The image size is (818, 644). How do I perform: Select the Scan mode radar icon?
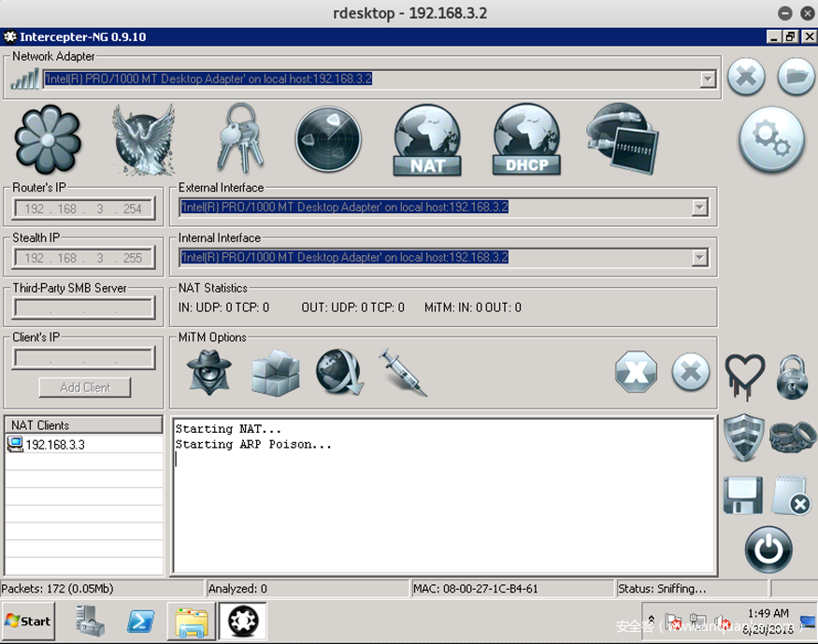(328, 140)
